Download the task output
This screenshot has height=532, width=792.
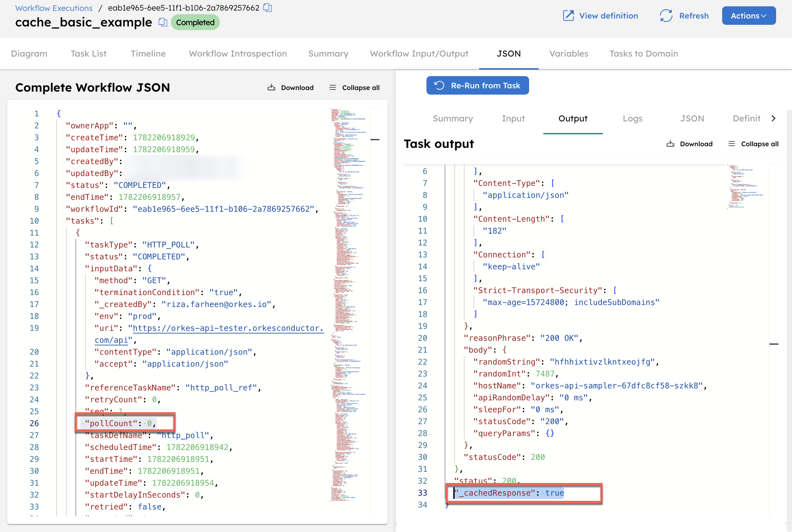click(x=689, y=144)
